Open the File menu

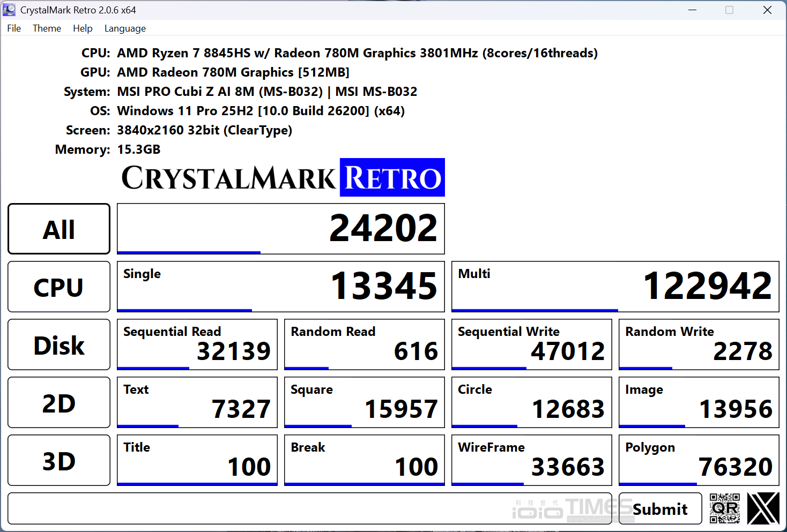pyautogui.click(x=14, y=28)
